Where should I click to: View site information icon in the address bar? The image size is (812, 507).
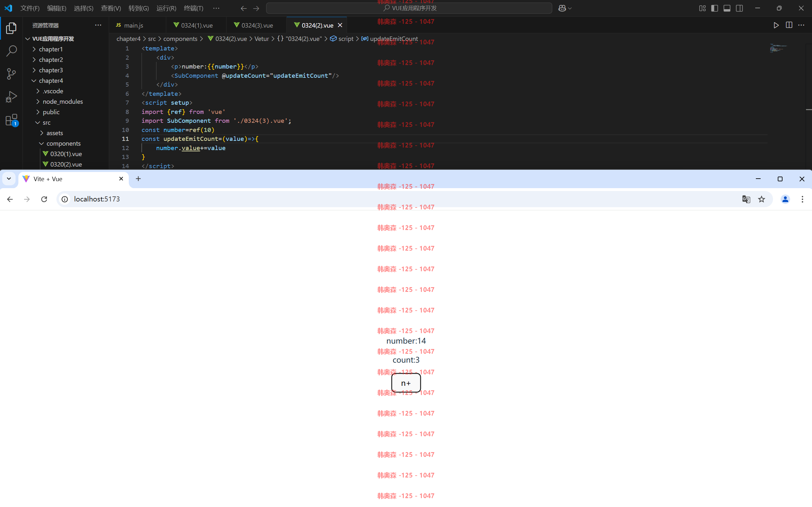tap(65, 199)
